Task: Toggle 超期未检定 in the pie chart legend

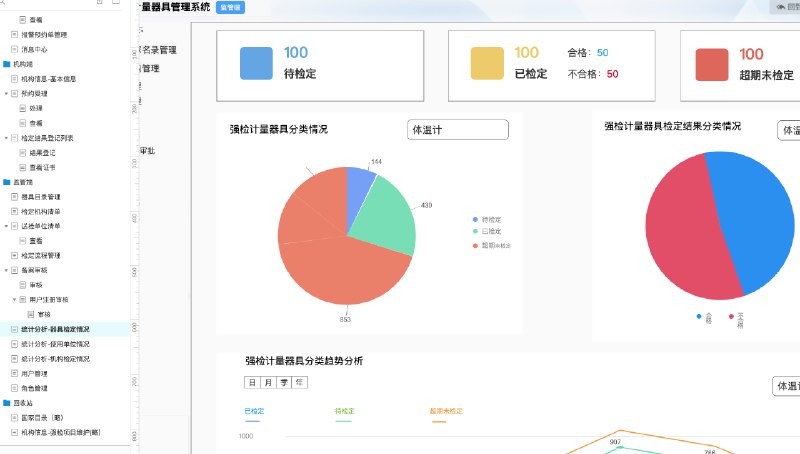Action: pos(491,246)
